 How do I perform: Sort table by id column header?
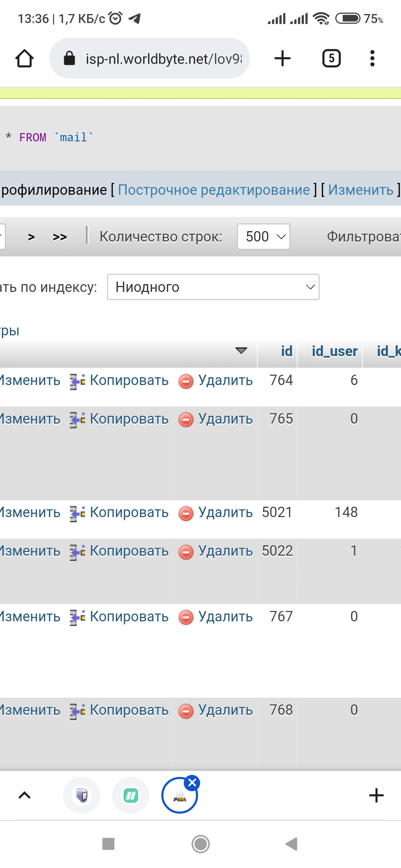pyautogui.click(x=286, y=351)
